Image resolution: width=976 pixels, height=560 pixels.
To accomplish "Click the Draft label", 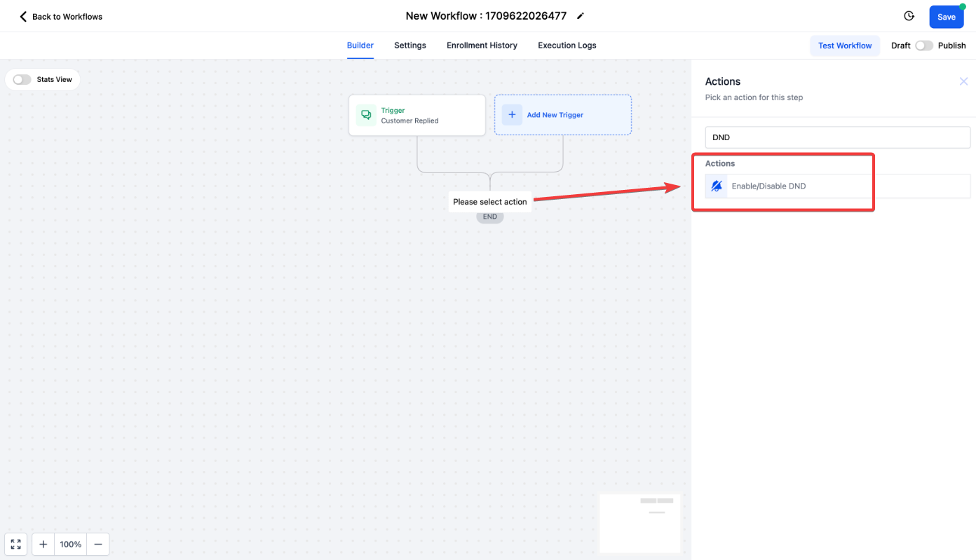I will 901,46.
